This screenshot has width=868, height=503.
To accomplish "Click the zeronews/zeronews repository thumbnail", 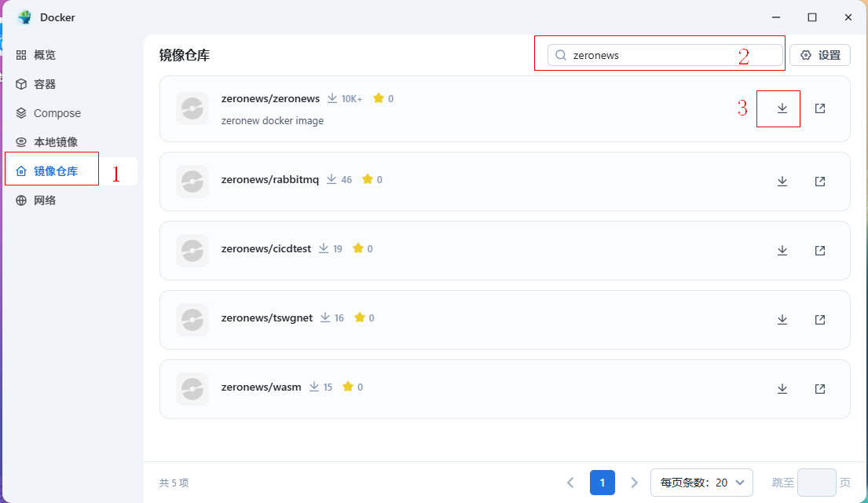I will point(192,108).
